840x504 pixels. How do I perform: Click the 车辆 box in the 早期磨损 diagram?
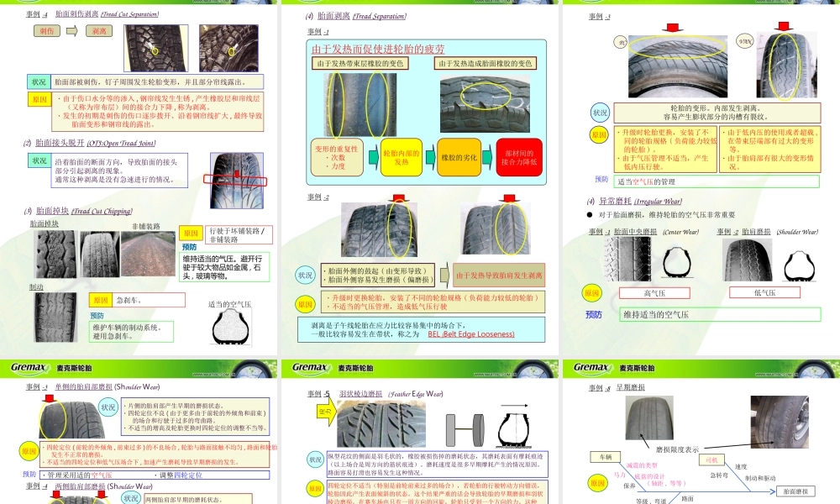pyautogui.click(x=606, y=456)
